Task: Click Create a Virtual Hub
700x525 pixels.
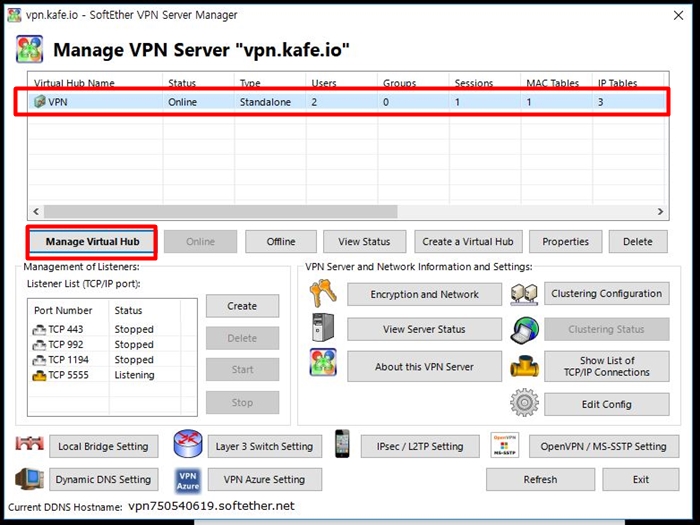Action: click(468, 242)
